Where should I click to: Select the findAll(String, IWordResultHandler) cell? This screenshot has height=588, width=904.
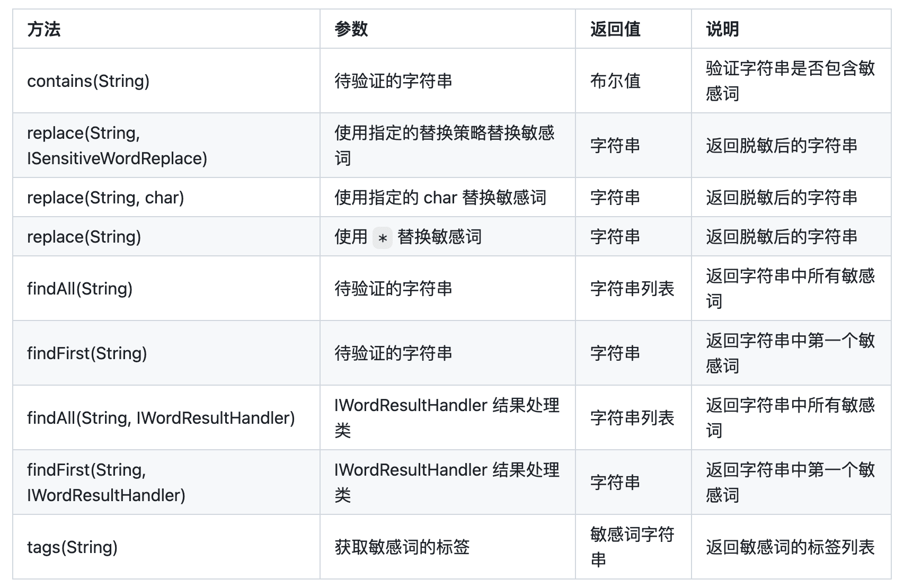(166, 417)
